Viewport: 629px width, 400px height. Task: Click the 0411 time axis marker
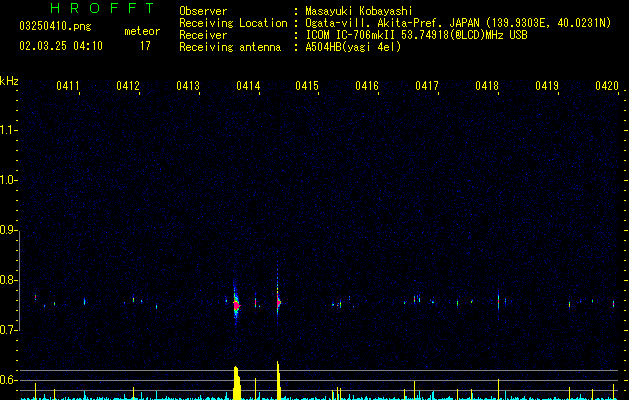coord(68,86)
